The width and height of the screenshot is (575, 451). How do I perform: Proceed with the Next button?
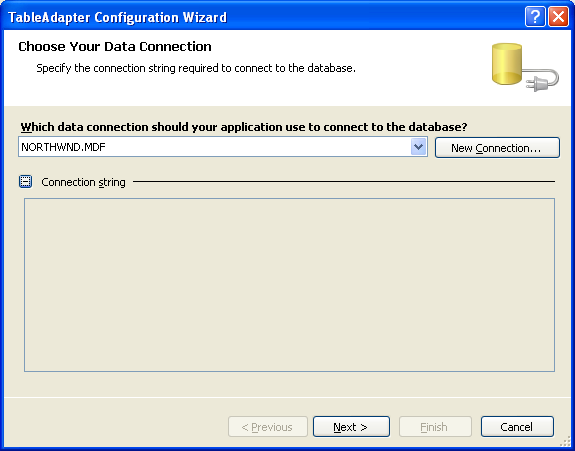351,427
